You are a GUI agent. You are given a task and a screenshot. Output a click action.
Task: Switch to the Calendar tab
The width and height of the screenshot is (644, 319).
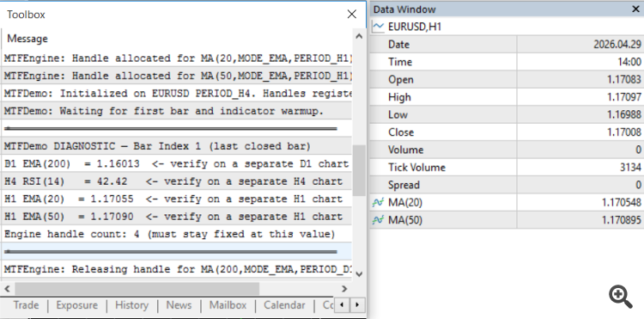(284, 305)
